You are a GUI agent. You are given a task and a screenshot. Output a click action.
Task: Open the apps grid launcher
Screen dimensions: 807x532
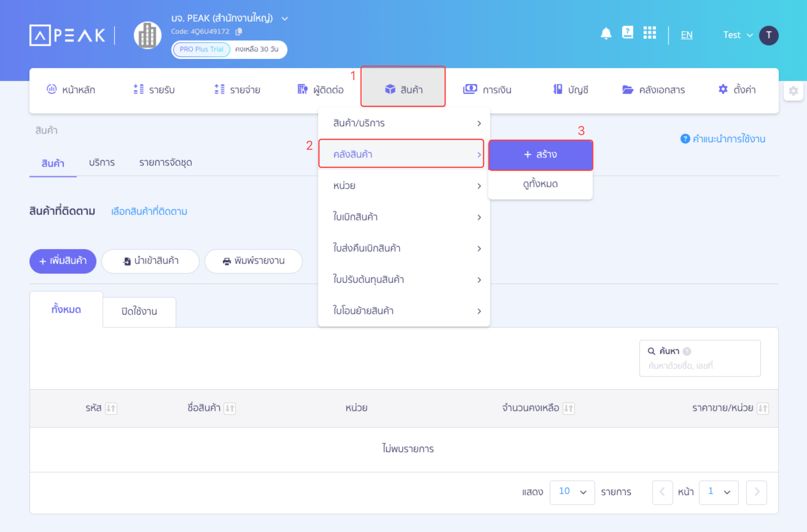(649, 32)
